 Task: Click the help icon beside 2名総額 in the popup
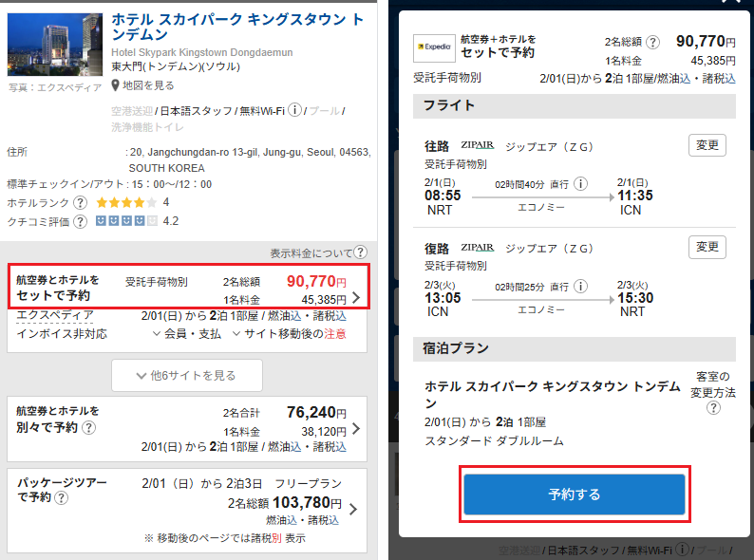653,43
